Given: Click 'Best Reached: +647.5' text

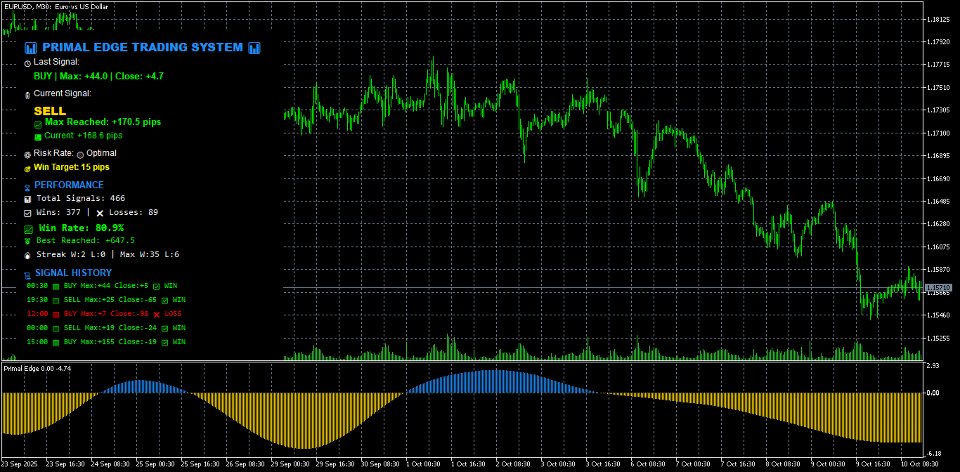Looking at the screenshot, I should point(86,241).
